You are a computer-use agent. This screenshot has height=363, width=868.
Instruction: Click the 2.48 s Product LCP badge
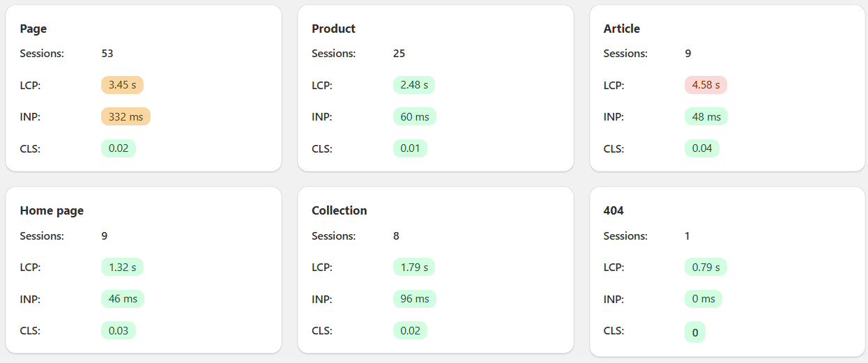coord(413,85)
